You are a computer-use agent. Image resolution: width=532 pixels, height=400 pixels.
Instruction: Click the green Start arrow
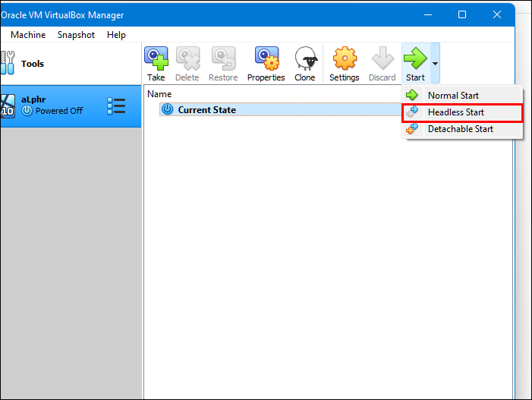point(415,58)
